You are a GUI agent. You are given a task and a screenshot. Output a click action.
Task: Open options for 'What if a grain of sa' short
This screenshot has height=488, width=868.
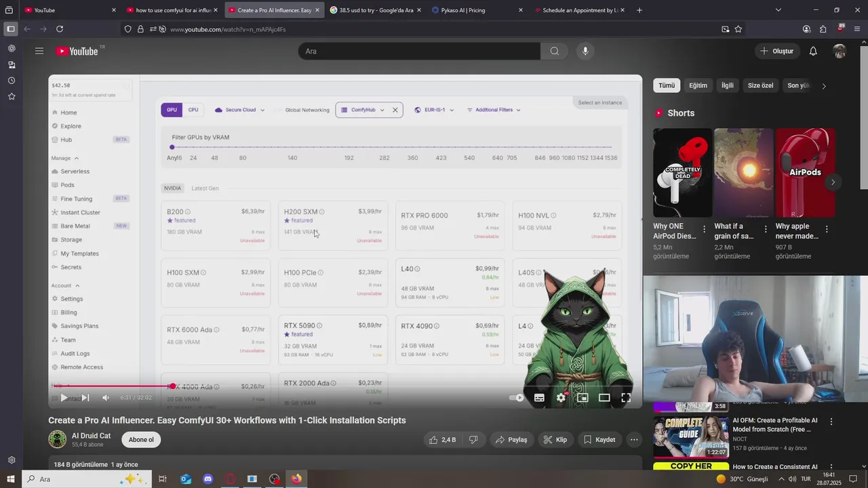765,229
